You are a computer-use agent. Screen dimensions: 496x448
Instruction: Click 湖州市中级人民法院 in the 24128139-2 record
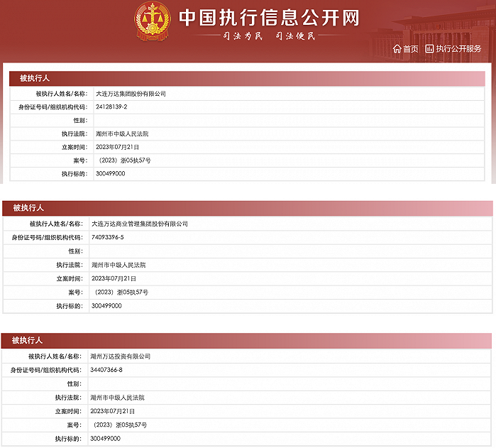pyautogui.click(x=122, y=134)
